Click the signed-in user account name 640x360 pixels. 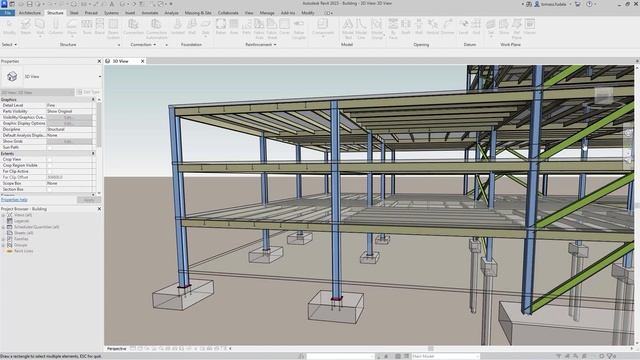(x=554, y=4)
